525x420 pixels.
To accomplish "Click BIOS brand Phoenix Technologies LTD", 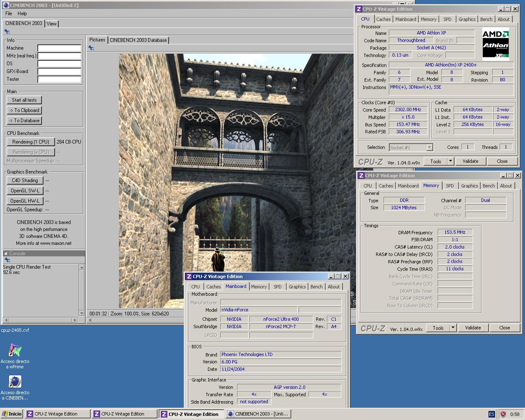I will 281,354.
